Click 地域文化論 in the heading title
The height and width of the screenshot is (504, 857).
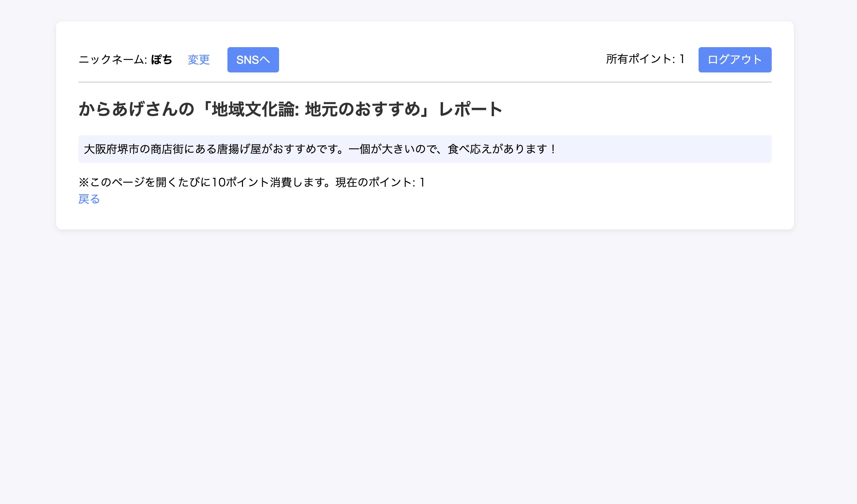[254, 109]
